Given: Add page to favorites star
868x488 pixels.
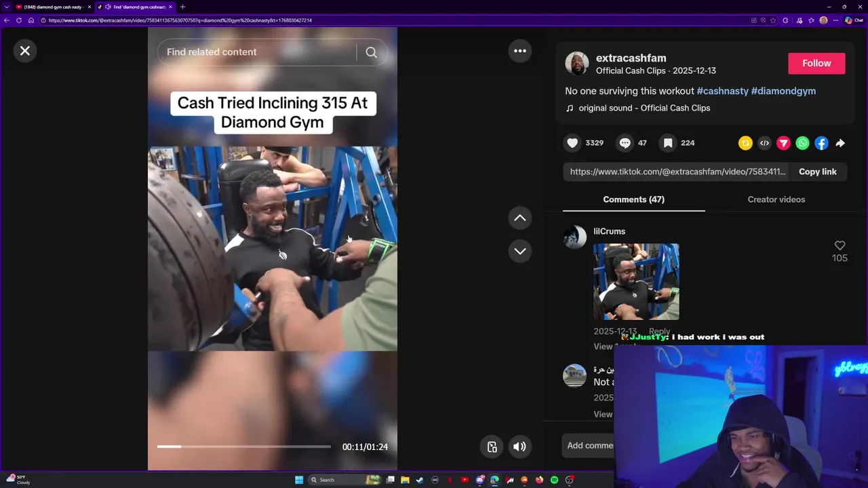Looking at the screenshot, I should click(773, 20).
